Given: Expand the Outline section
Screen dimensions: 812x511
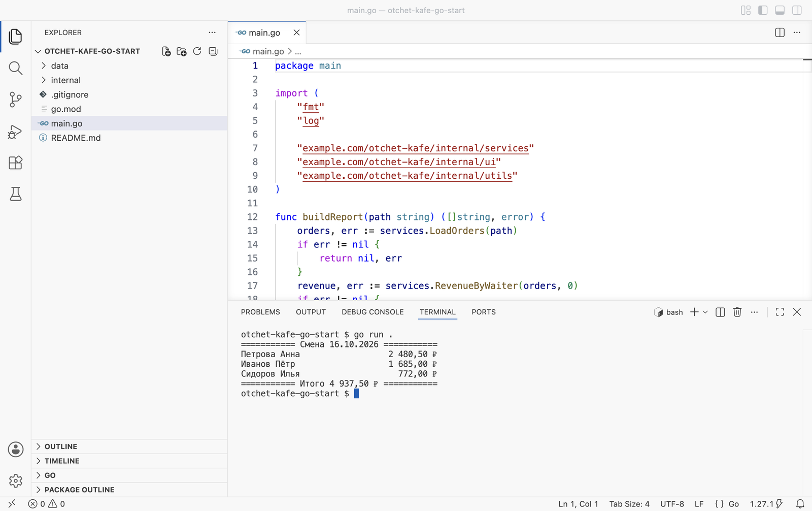Looking at the screenshot, I should pos(129,446).
